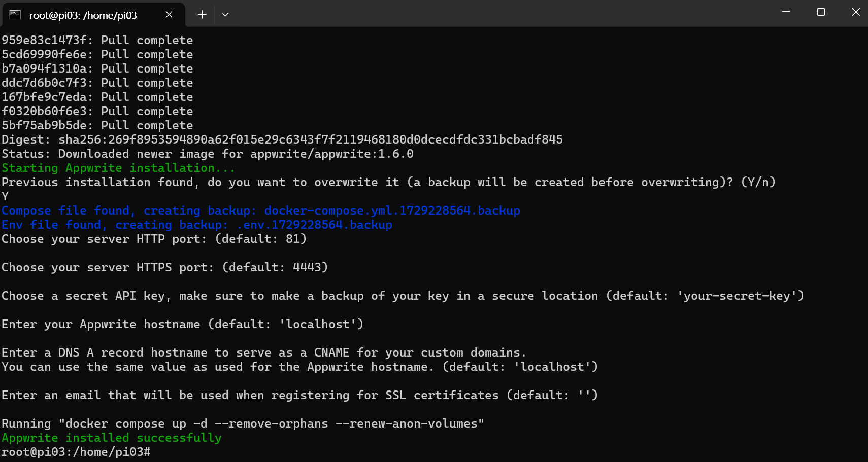Click the 'same value as used' hostname line

[x=300, y=367]
